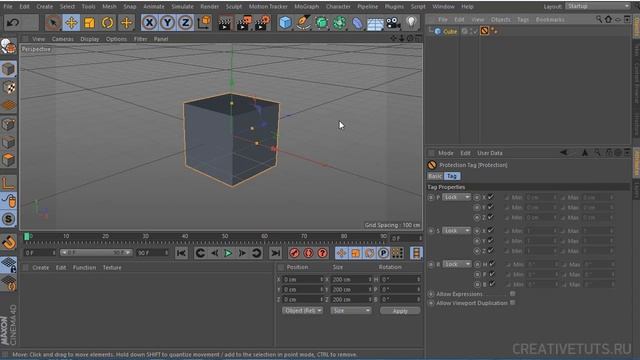Image resolution: width=640 pixels, height=360 pixels.
Task: Open the Object Manager Tags menu
Action: click(x=523, y=20)
